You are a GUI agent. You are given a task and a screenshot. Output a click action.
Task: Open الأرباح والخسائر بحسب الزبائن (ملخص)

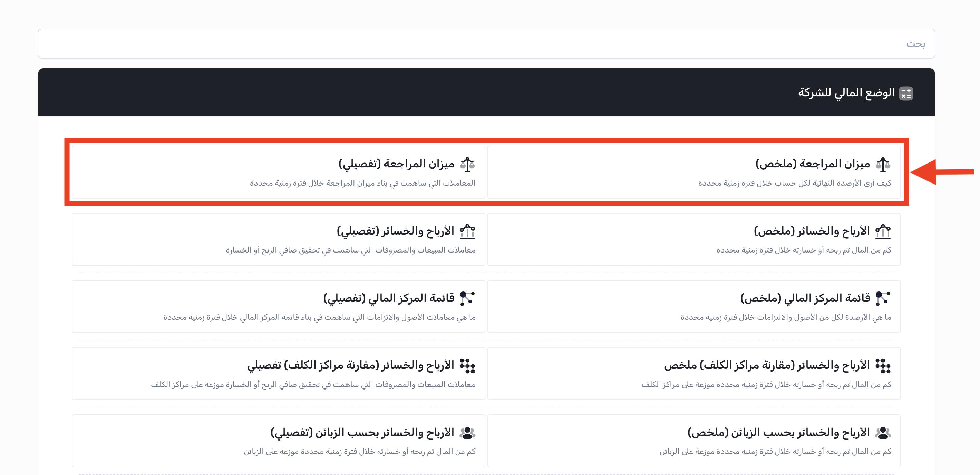coord(778,433)
